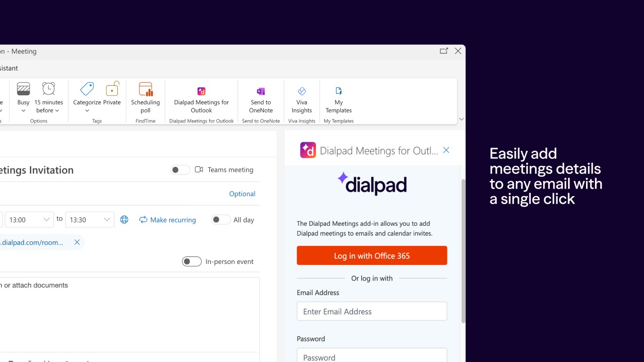
Task: Set the 15 minutes before reminder
Action: [x=49, y=98]
